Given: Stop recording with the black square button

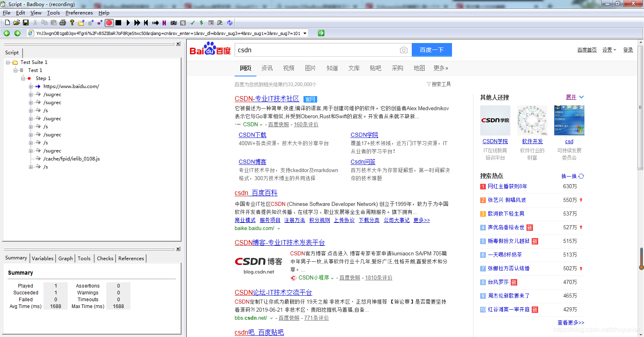Looking at the screenshot, I should [x=118, y=23].
